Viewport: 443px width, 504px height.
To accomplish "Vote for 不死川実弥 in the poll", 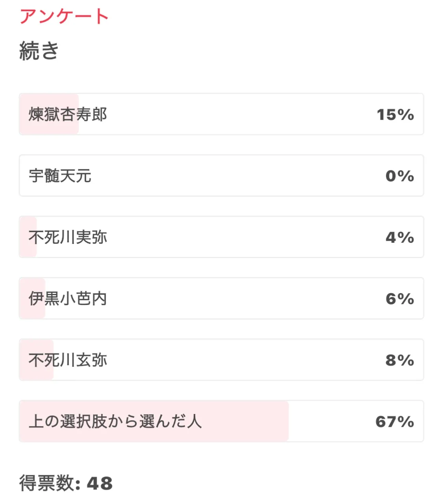I will pos(68,237).
